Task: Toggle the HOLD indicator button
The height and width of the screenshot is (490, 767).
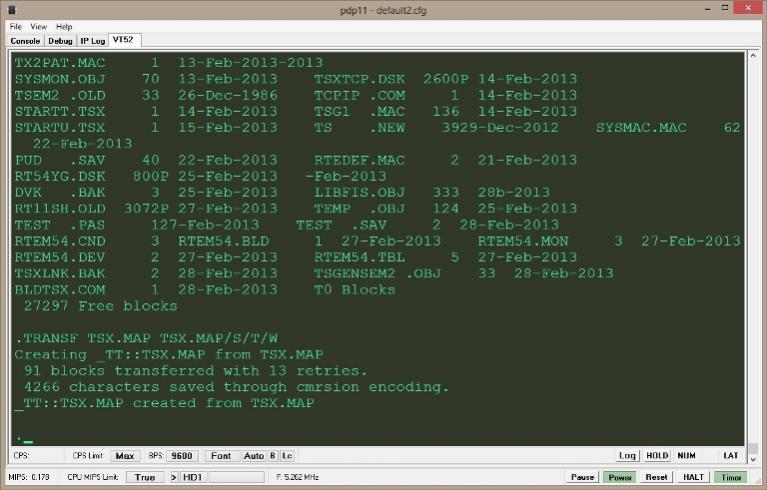Action: [x=657, y=456]
